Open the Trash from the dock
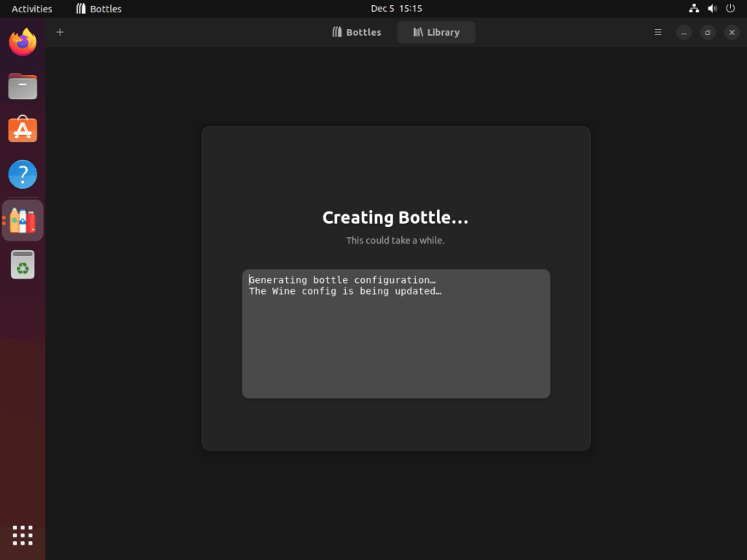The height and width of the screenshot is (560, 747). tap(23, 264)
